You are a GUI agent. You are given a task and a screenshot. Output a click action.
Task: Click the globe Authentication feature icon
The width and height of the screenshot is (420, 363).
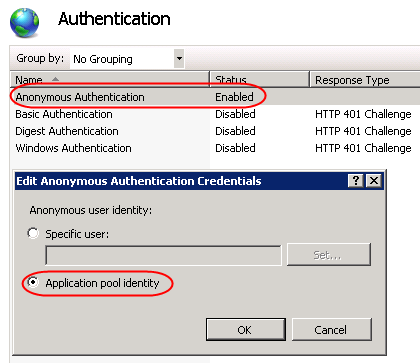(x=24, y=22)
